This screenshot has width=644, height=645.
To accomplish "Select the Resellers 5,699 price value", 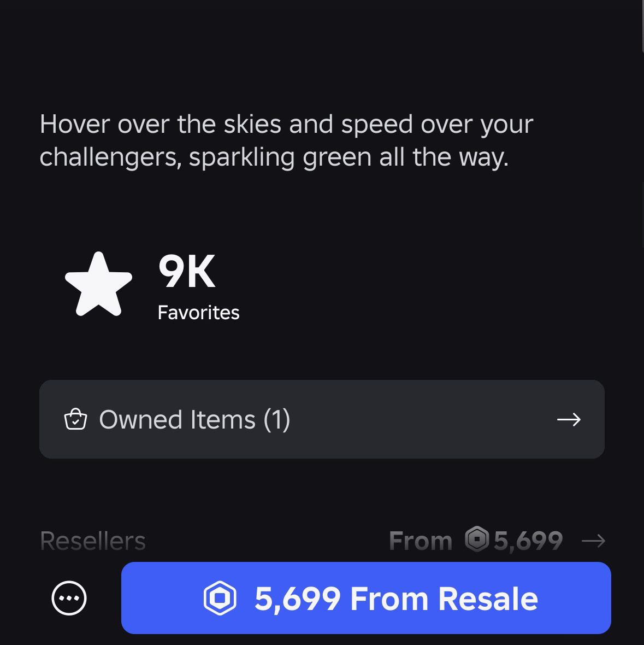I will 528,541.
